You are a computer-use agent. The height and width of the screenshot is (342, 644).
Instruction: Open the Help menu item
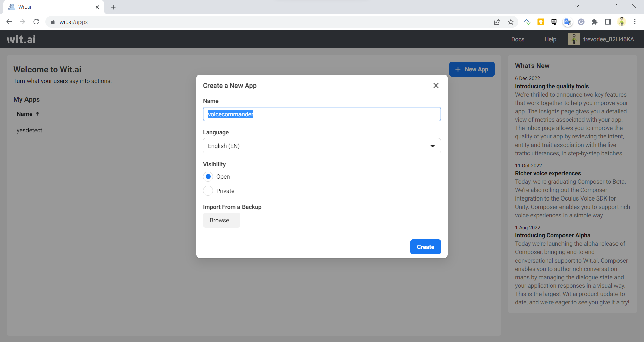coord(550,39)
